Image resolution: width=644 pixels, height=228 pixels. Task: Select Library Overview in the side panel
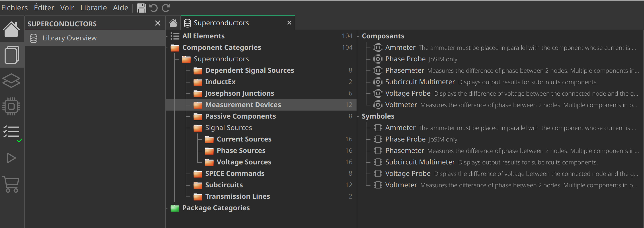(x=95, y=38)
